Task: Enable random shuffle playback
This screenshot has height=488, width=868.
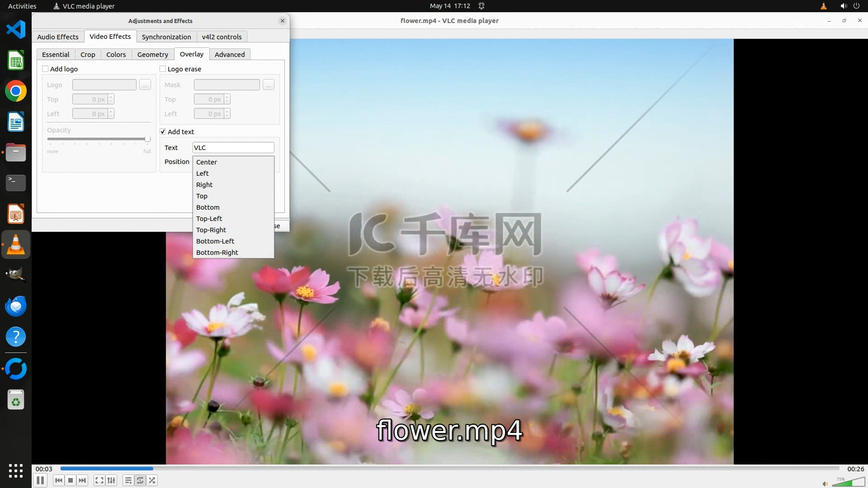Action: tap(152, 480)
